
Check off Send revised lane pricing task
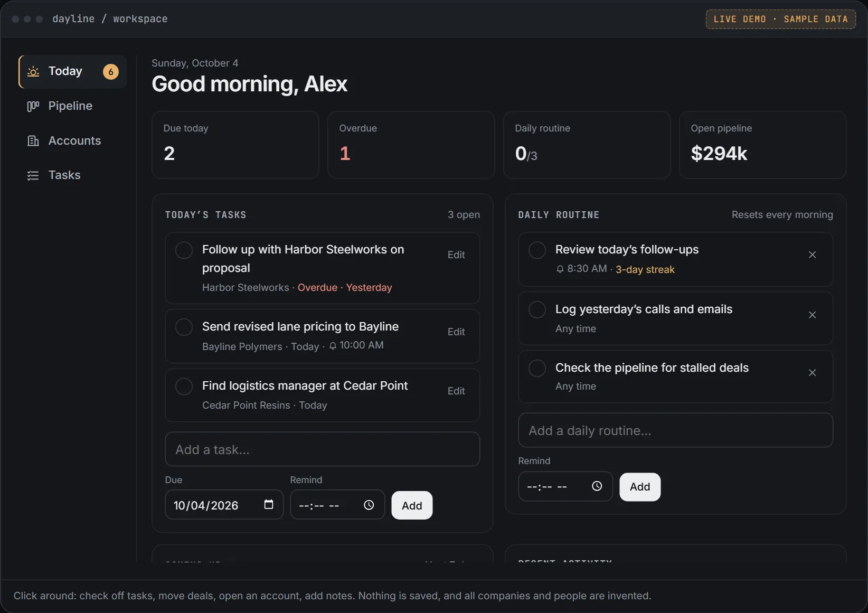pyautogui.click(x=184, y=327)
